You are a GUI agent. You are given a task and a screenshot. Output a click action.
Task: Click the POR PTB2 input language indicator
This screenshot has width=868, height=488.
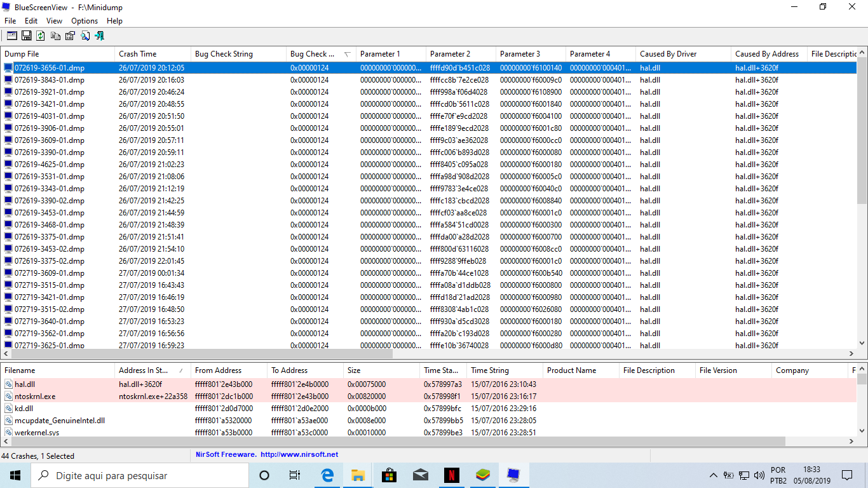point(778,475)
